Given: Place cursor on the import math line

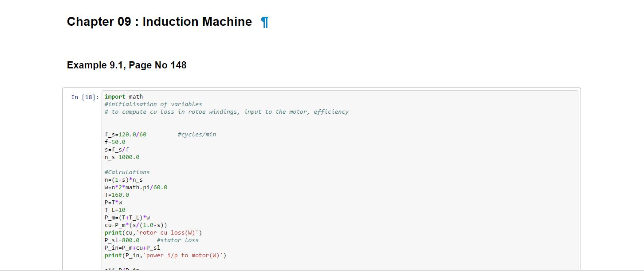Looking at the screenshot, I should pos(124,96).
